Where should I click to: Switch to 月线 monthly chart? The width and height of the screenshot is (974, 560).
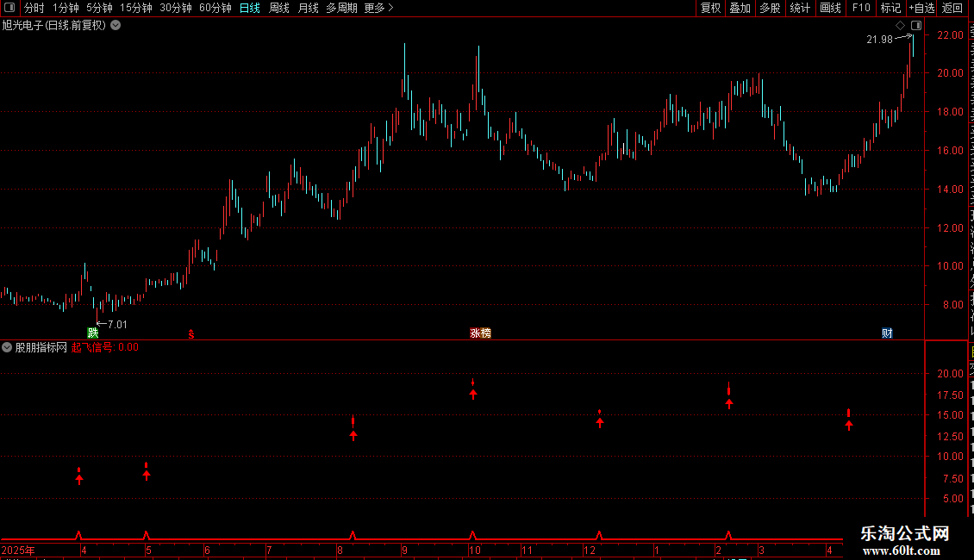pos(308,8)
